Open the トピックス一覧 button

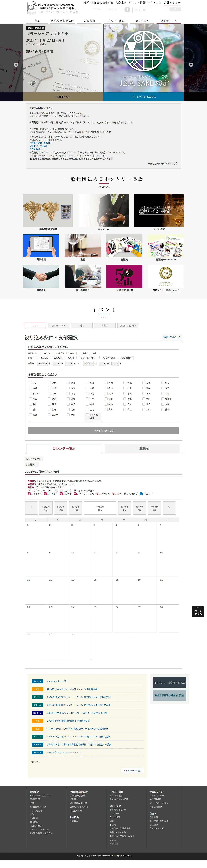(133, 771)
